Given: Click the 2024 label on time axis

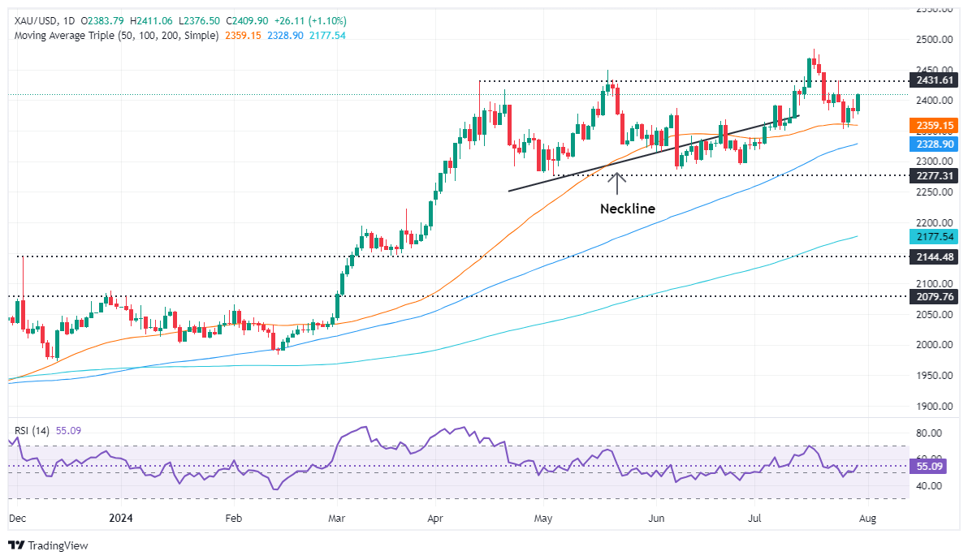Looking at the screenshot, I should [121, 518].
